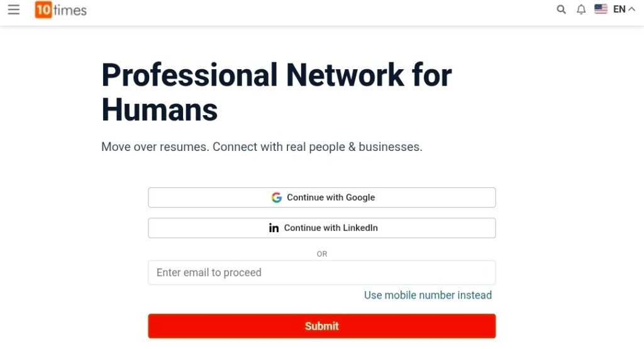Screen dimensions: 644x349
Task: Open the EN language selector
Action: point(619,9)
